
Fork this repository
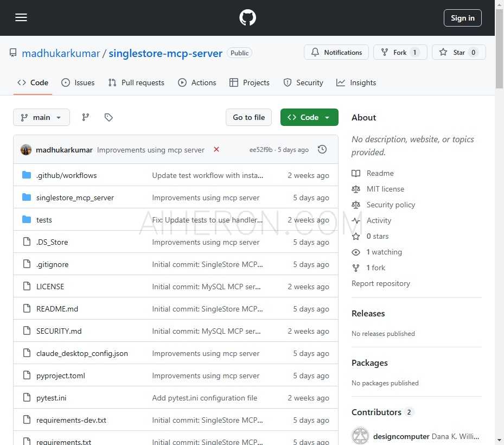pyautogui.click(x=400, y=53)
